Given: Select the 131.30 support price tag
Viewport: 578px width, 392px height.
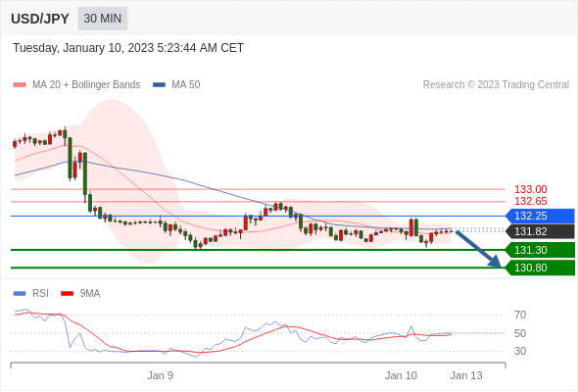Looking at the screenshot, I should pos(540,250).
